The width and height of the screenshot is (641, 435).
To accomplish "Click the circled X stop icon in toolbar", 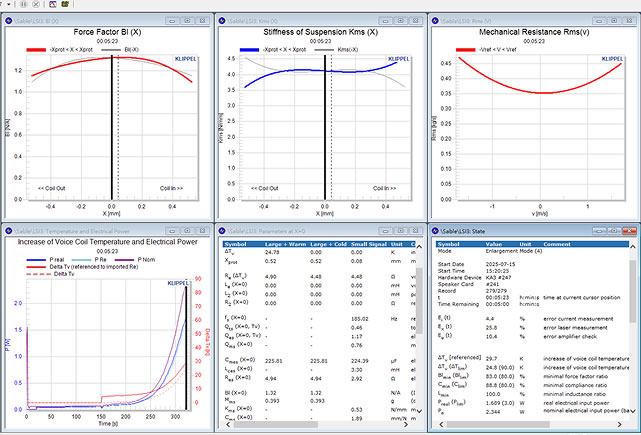I will pyautogui.click(x=37, y=4).
